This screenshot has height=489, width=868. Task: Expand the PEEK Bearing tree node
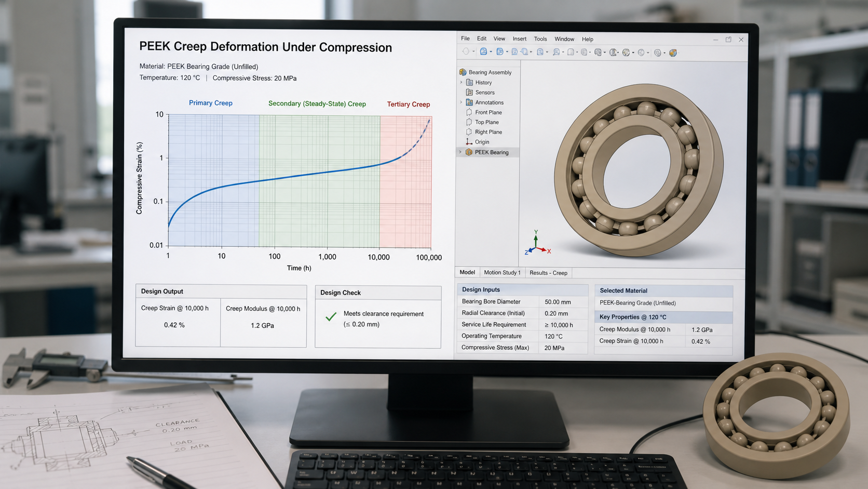[460, 152]
